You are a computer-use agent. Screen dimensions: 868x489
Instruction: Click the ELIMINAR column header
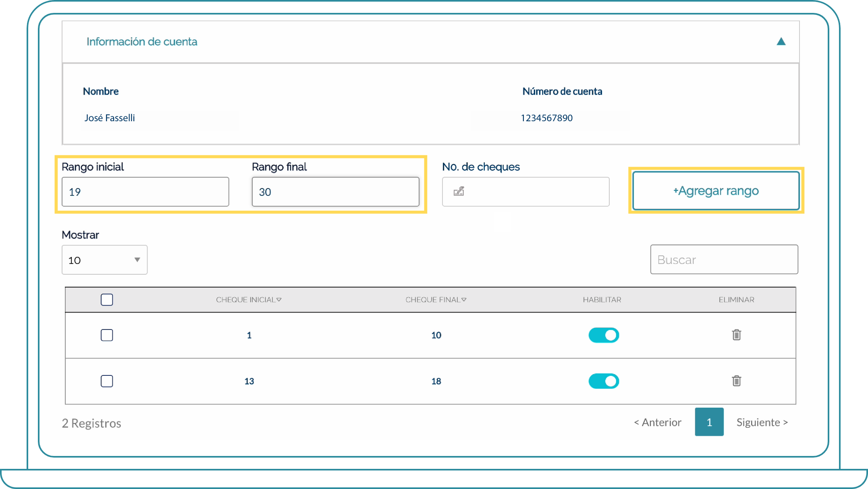(x=736, y=300)
